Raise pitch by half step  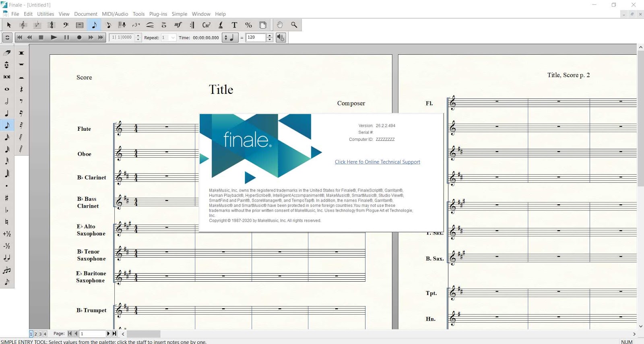pos(7,234)
